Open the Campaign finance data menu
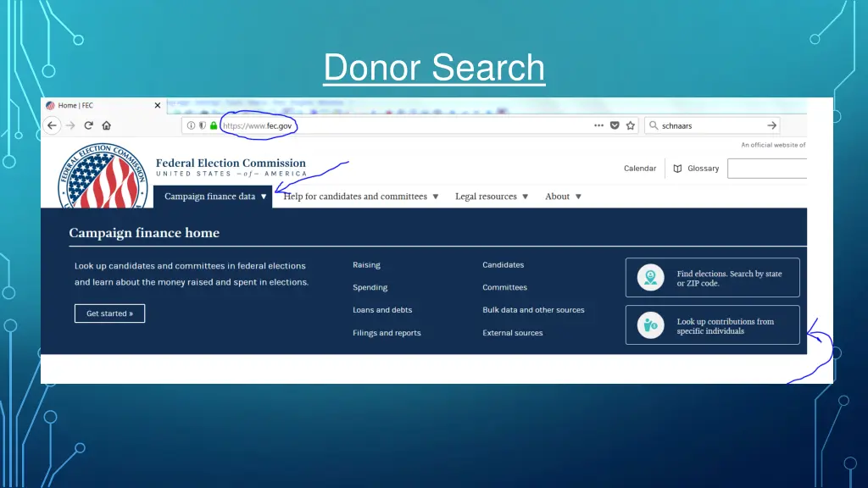This screenshot has height=488, width=868. (213, 197)
